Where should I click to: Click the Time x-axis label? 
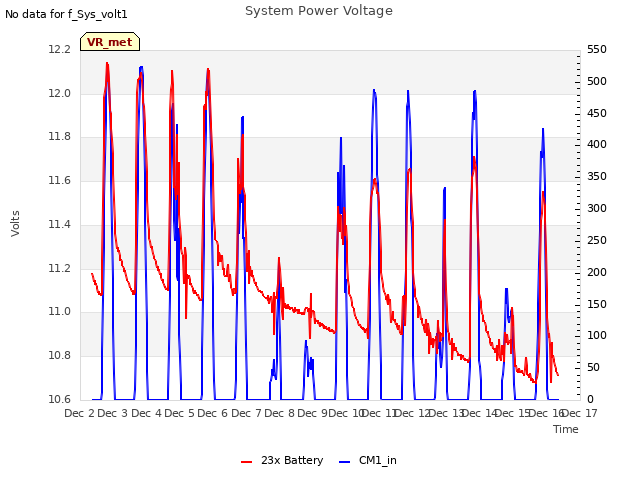(x=566, y=429)
